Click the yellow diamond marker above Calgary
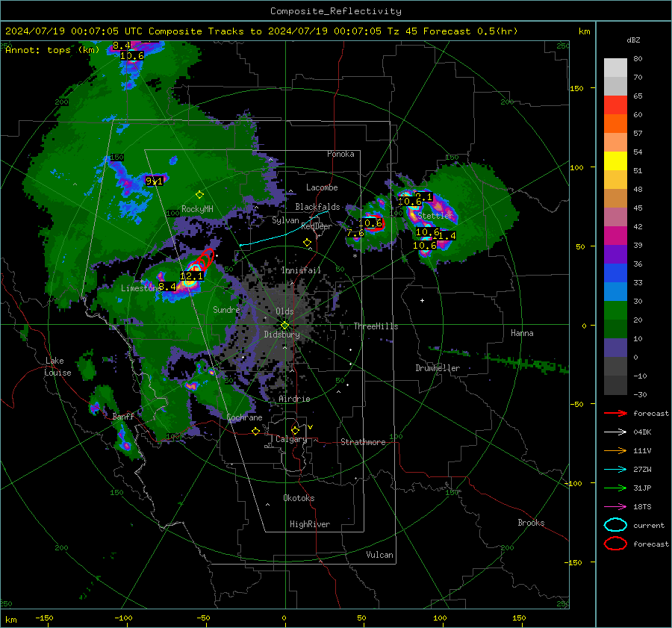672x628 pixels. (x=295, y=430)
